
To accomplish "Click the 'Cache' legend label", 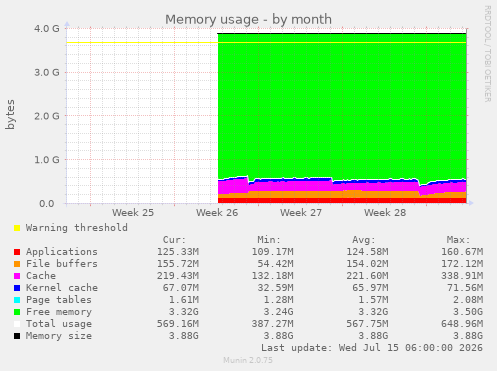I will pyautogui.click(x=41, y=276).
